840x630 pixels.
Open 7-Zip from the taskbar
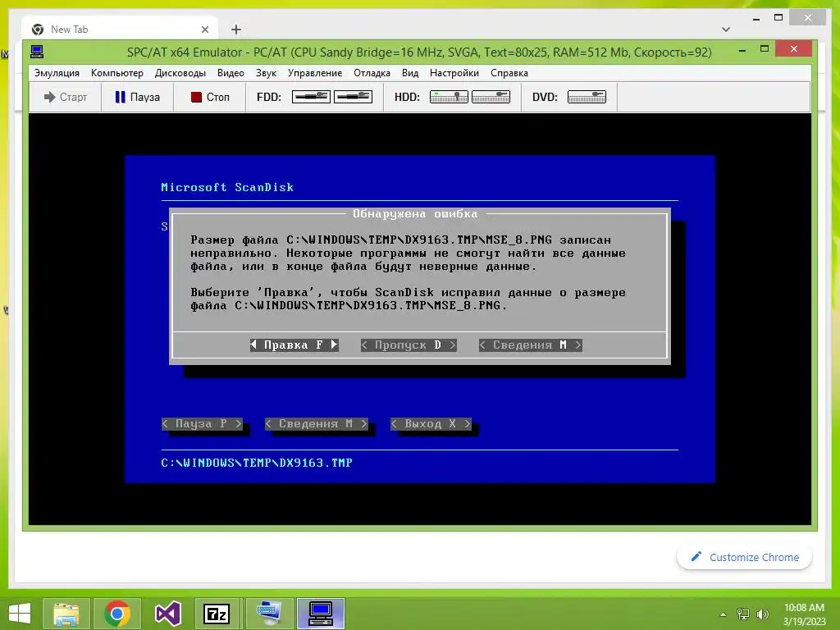click(x=217, y=614)
